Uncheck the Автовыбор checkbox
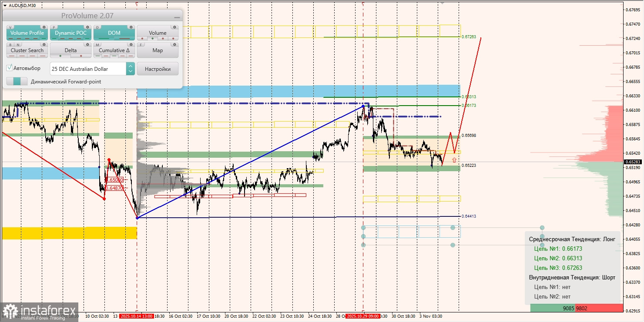Image resolution: width=644 pixels, height=322 pixels. 9,67
